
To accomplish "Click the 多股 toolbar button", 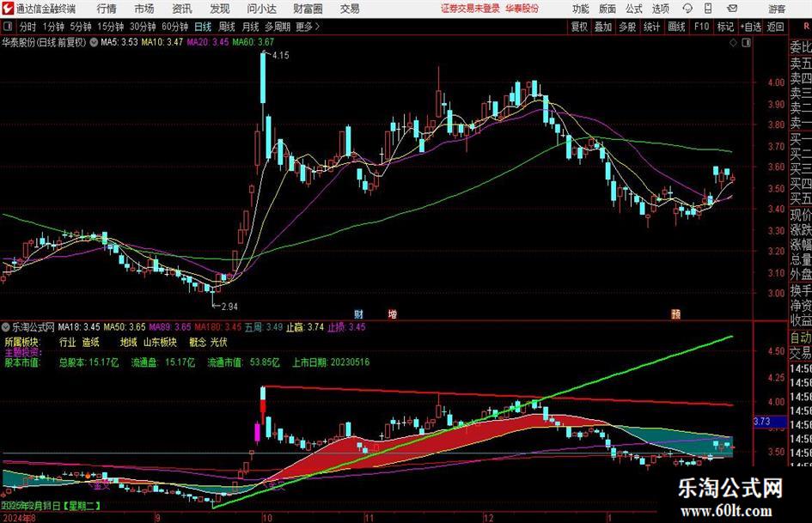I will coord(627,27).
